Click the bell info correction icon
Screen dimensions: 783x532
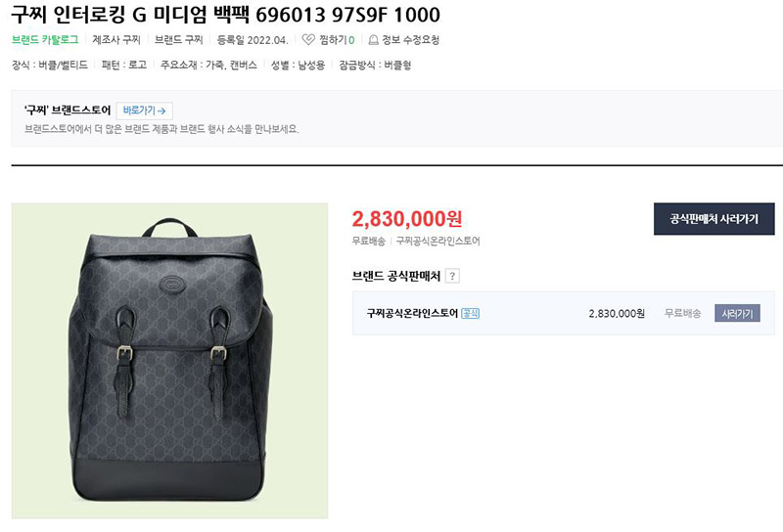[373, 40]
